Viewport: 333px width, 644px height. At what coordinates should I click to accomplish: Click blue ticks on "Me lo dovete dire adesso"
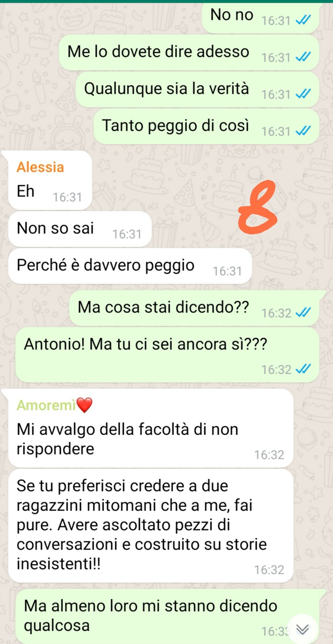click(x=303, y=57)
